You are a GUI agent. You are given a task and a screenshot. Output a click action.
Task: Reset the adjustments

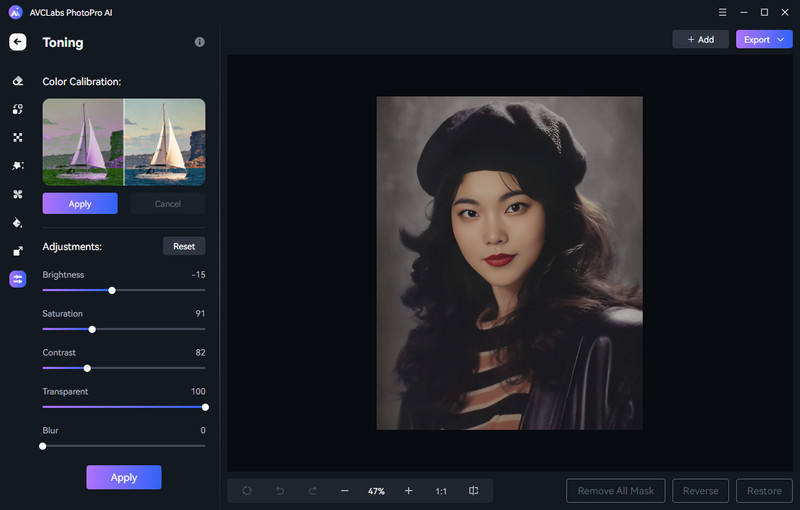point(184,246)
